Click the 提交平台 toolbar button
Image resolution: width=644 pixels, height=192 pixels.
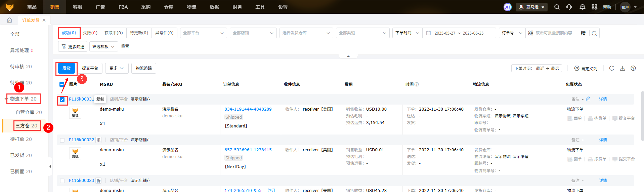90,68
